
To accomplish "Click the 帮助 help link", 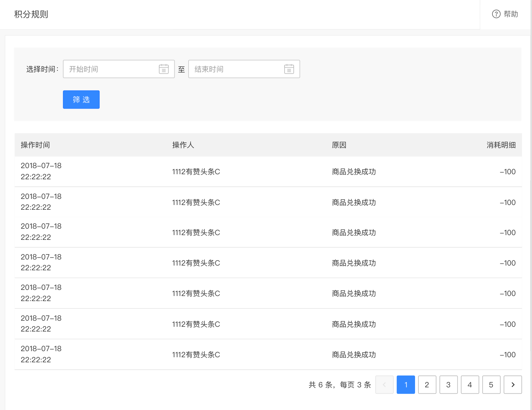I will coord(511,14).
